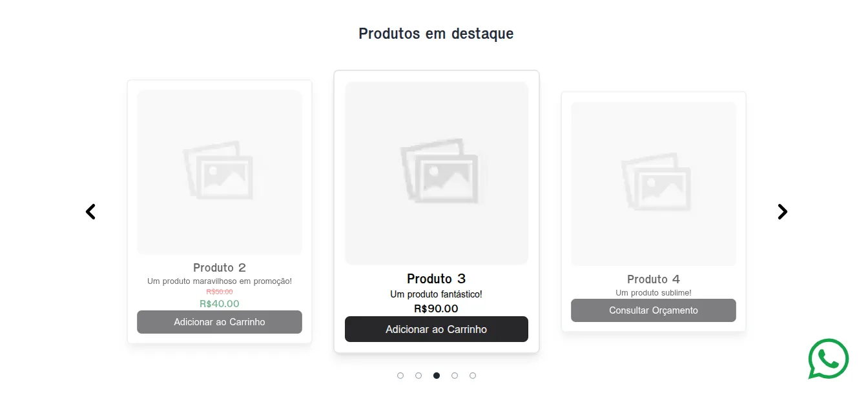Screen dimensions: 868x413
Task: Select the first carousel pagination dot
Action: tap(400, 375)
